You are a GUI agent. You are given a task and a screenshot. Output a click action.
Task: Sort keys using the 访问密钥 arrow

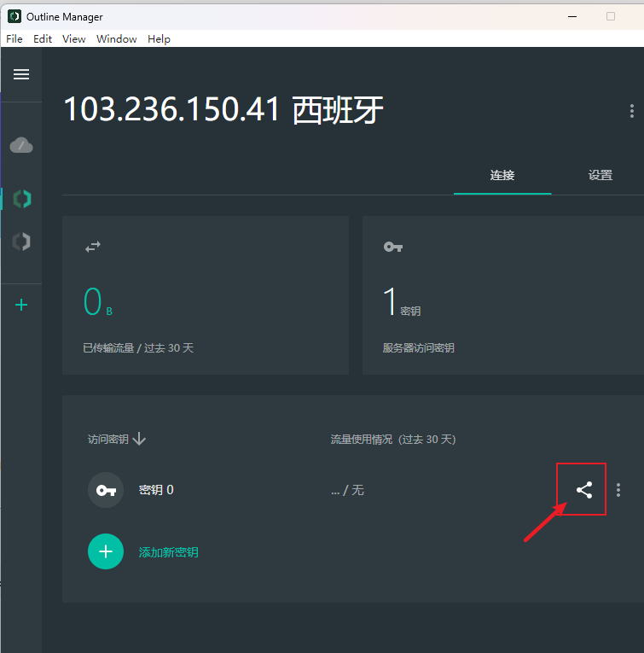[x=140, y=439]
